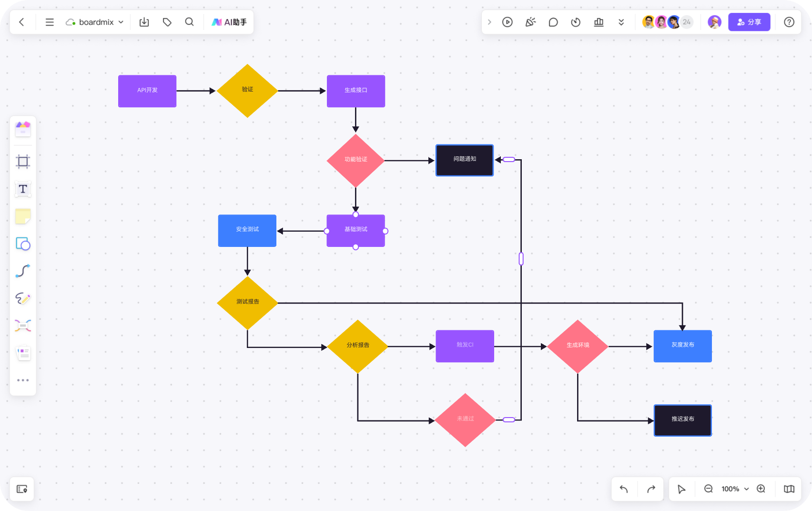The height and width of the screenshot is (511, 812).
Task: Select the Shapes tool
Action: [23, 244]
